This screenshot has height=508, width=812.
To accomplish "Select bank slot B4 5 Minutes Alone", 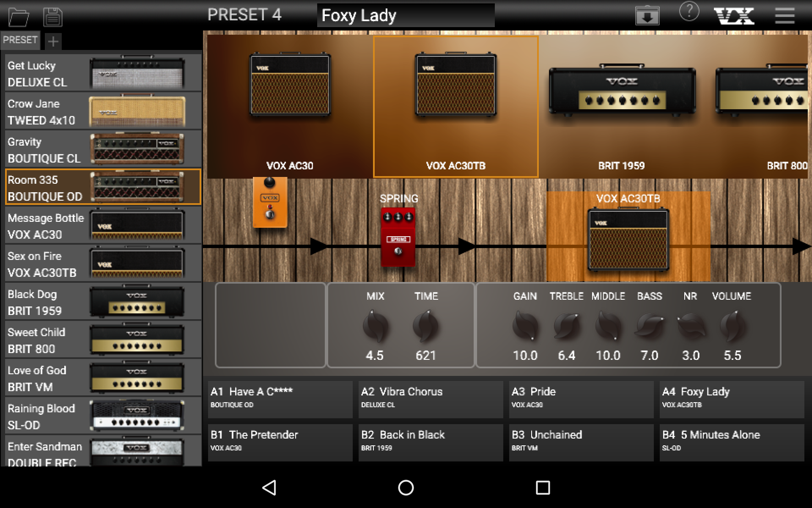I will pyautogui.click(x=732, y=442).
